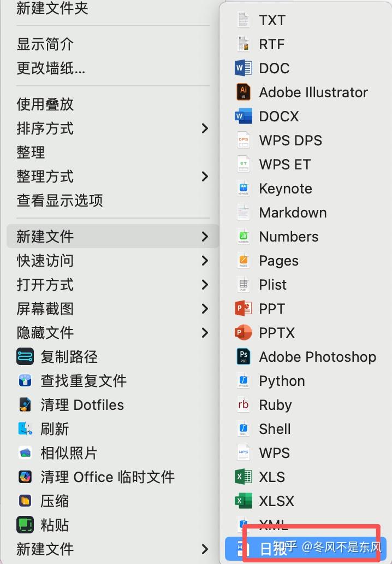This screenshot has height=564, width=392.
Task: Expand the 打开方式 submenu arrow
Action: click(205, 285)
